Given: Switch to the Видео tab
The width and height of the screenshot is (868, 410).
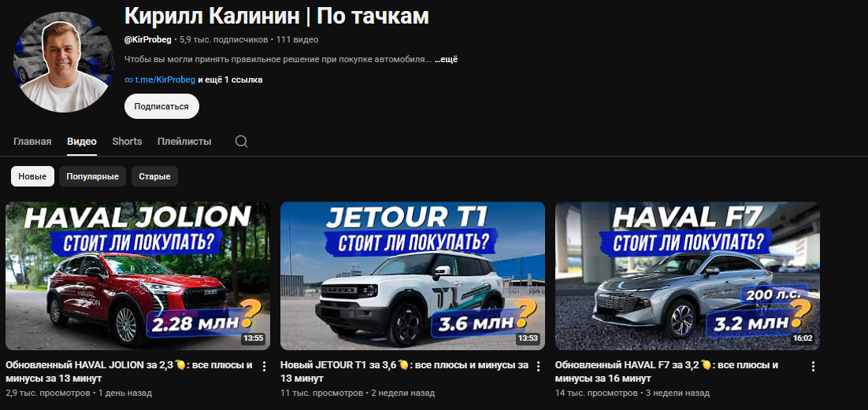Looking at the screenshot, I should (x=82, y=142).
